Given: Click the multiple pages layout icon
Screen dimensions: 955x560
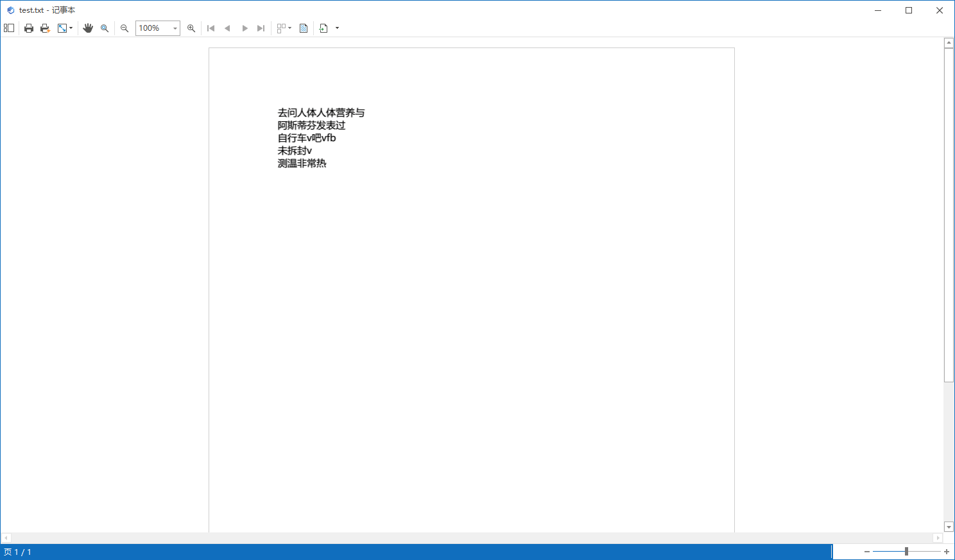Looking at the screenshot, I should [x=281, y=28].
